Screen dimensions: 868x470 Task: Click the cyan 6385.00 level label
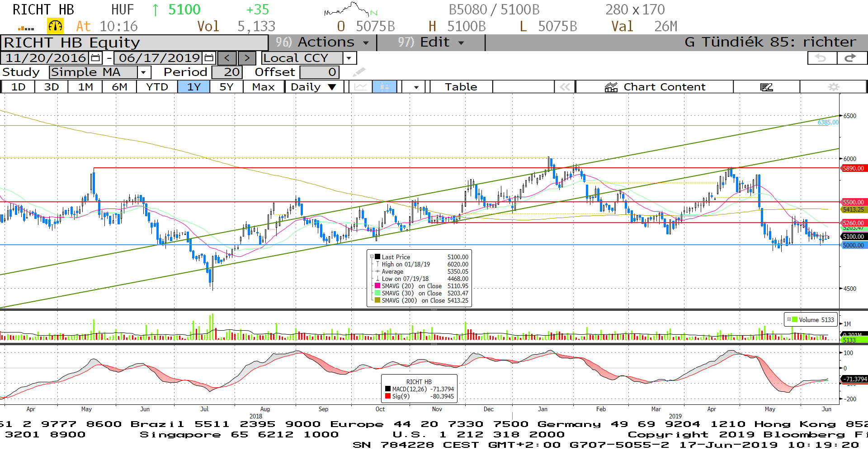click(828, 123)
